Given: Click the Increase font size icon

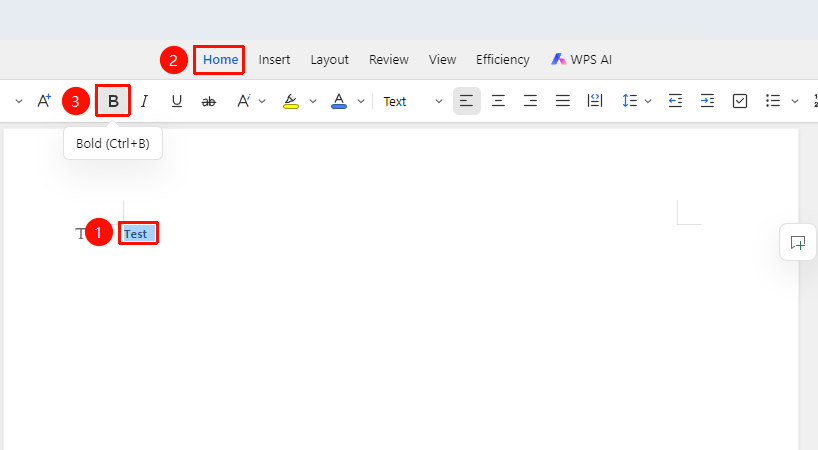Looking at the screenshot, I should [44, 101].
